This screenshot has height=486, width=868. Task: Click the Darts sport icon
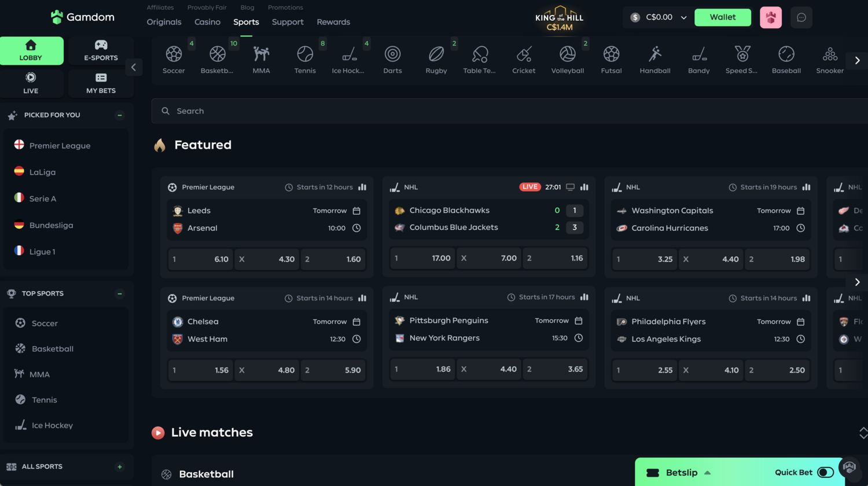point(392,55)
